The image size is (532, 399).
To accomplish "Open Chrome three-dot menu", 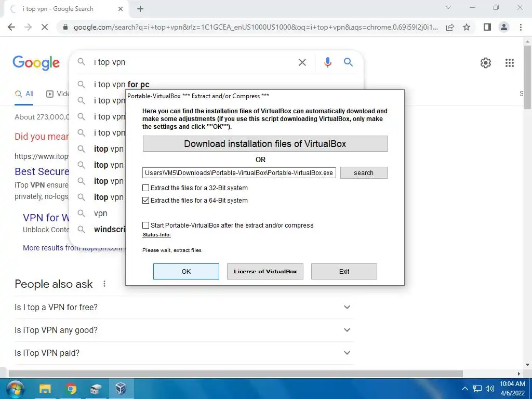I will click(521, 27).
